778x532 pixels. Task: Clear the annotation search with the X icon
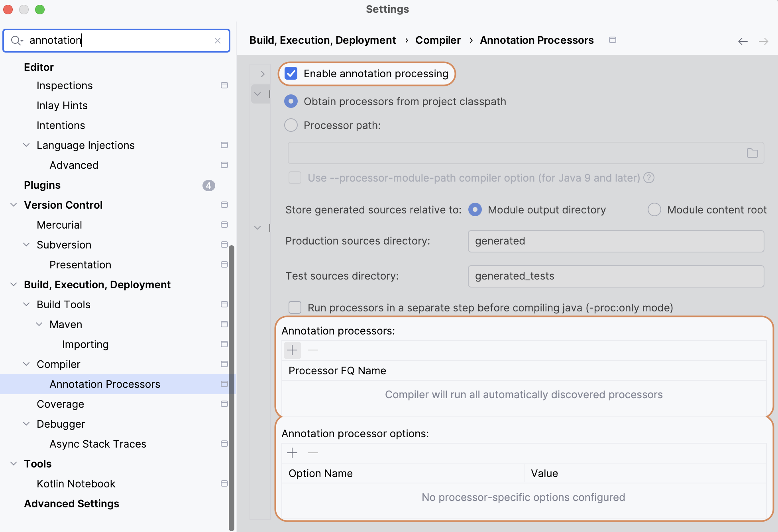[x=218, y=40]
